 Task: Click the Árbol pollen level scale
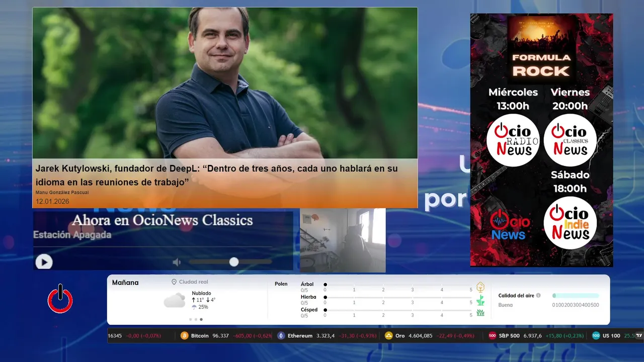(398, 285)
